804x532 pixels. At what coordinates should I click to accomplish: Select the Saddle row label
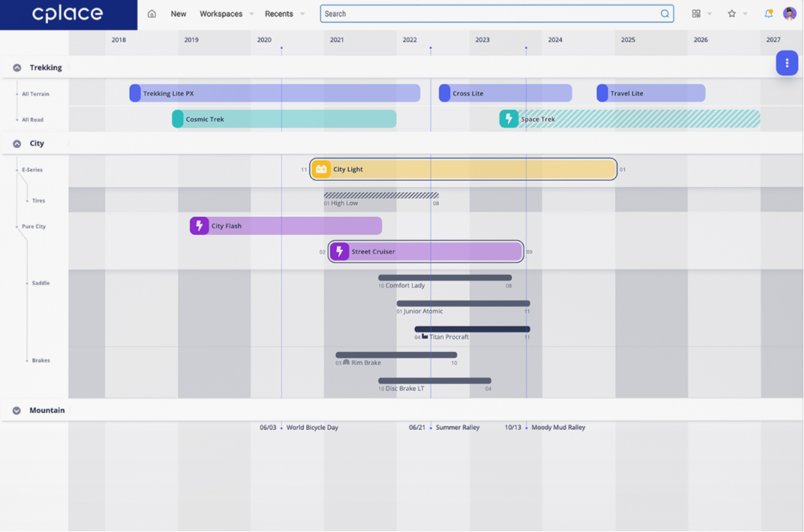41,283
